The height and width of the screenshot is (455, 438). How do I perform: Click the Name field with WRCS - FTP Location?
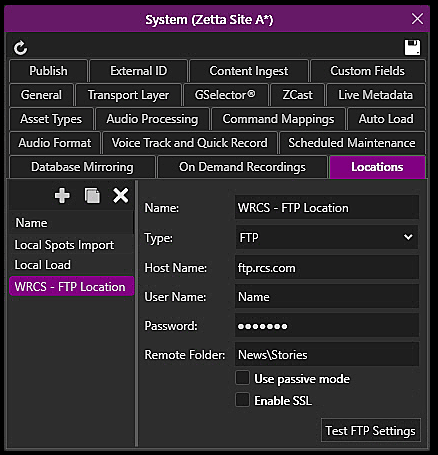(327, 208)
